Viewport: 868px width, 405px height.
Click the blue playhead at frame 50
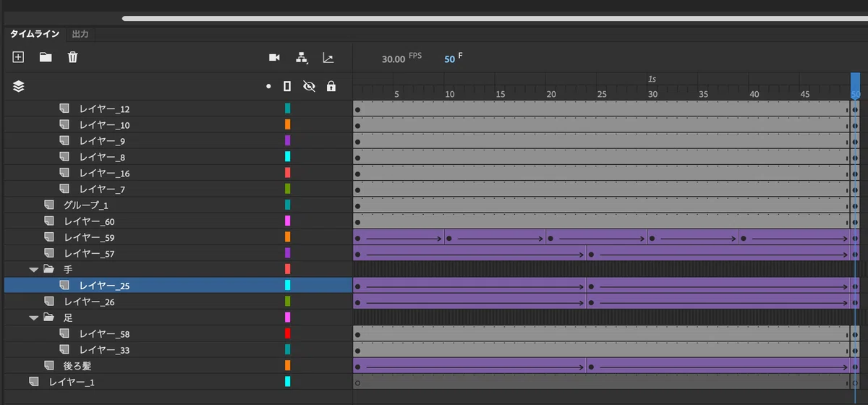pyautogui.click(x=855, y=85)
